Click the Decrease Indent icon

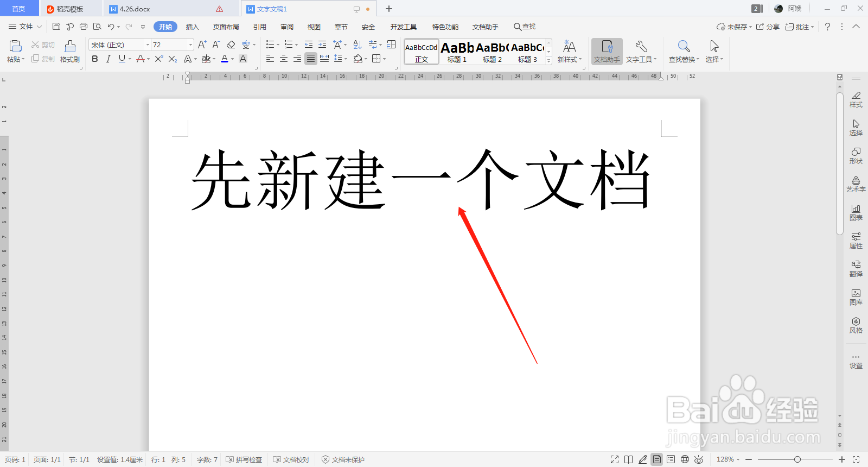coord(309,45)
